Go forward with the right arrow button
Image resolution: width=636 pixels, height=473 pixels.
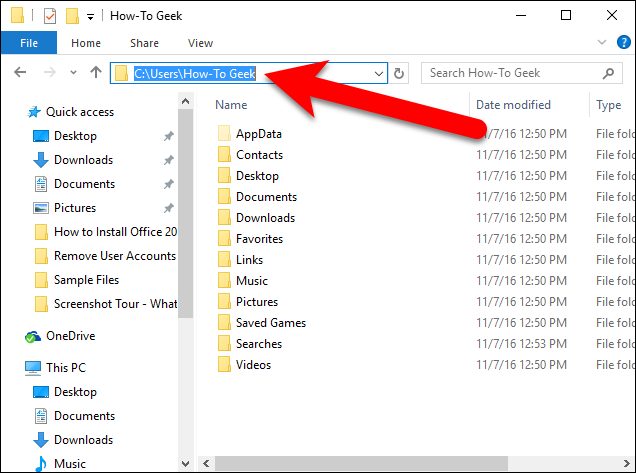[49, 73]
